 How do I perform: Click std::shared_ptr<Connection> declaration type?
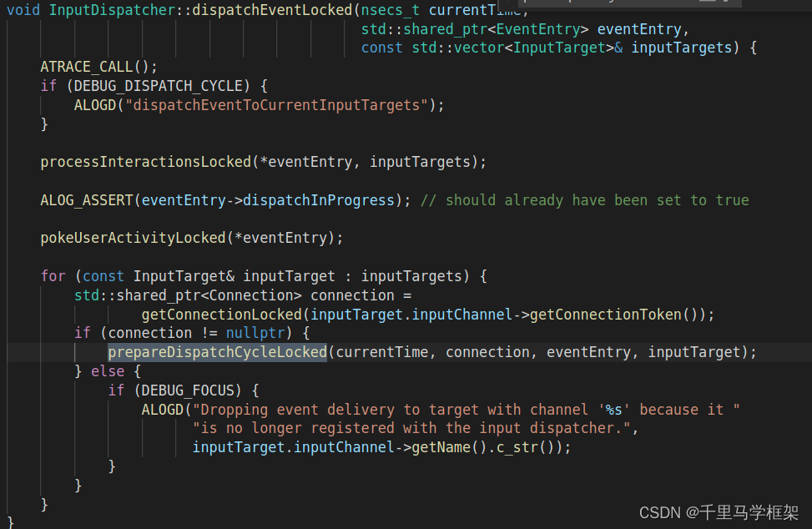[188, 295]
